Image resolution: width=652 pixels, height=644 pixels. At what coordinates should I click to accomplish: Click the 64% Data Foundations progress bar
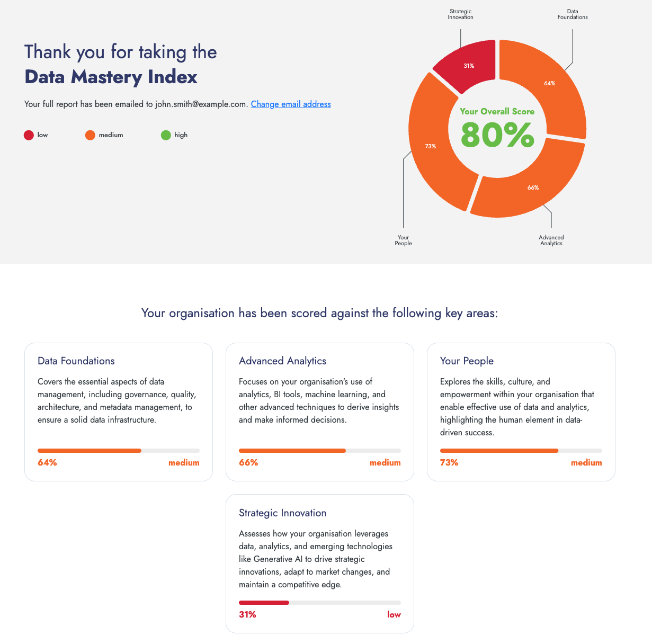click(x=119, y=451)
